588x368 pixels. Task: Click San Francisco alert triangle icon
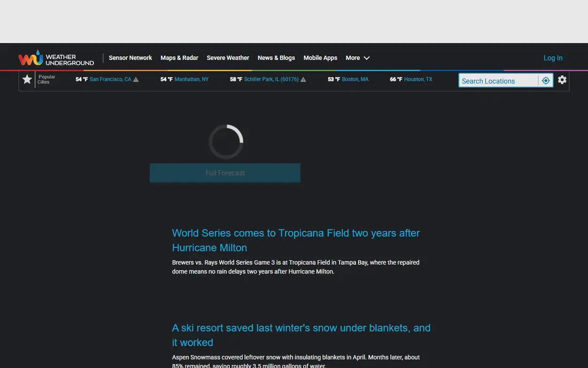(136, 80)
